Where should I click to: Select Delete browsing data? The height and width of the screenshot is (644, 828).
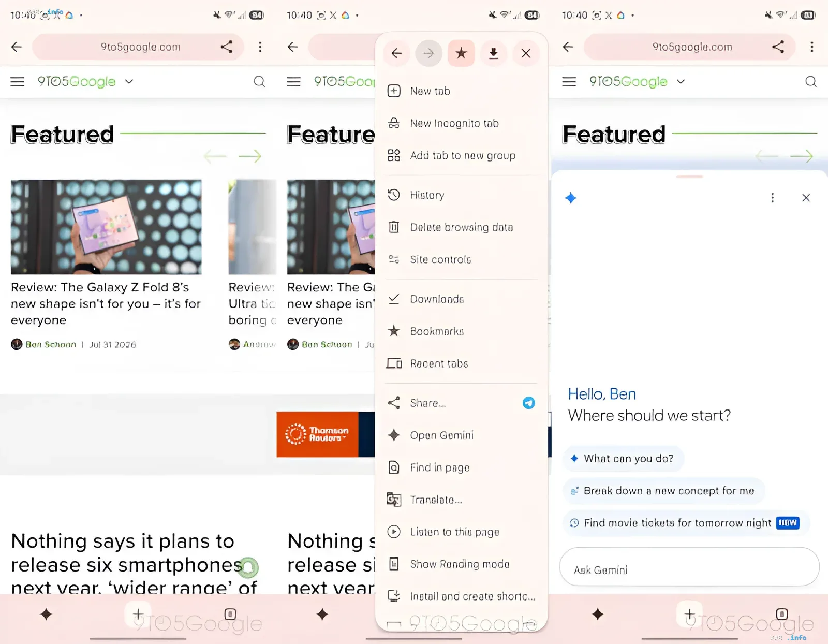(x=461, y=227)
